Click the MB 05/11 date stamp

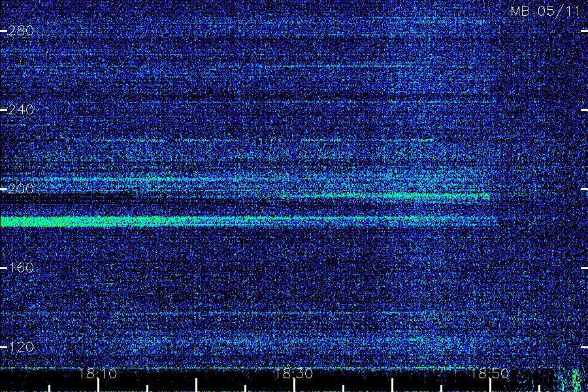coord(546,11)
